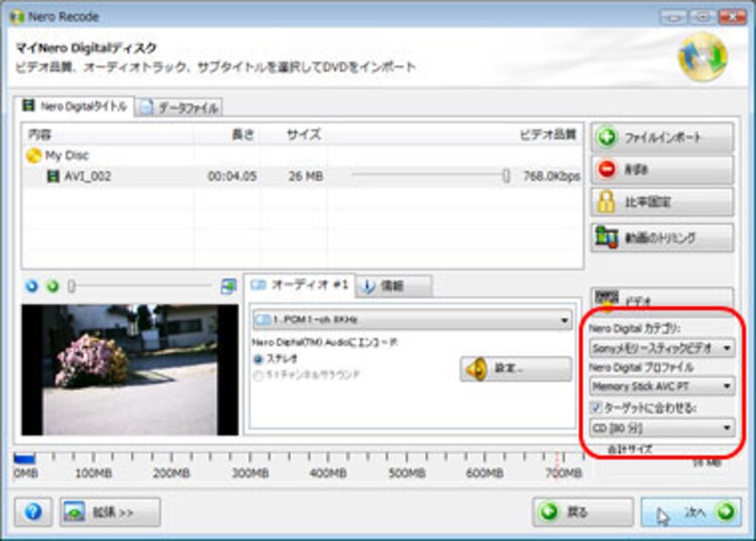756x541 pixels.
Task: Switch to the データファイル tab
Action: pyautogui.click(x=180, y=108)
